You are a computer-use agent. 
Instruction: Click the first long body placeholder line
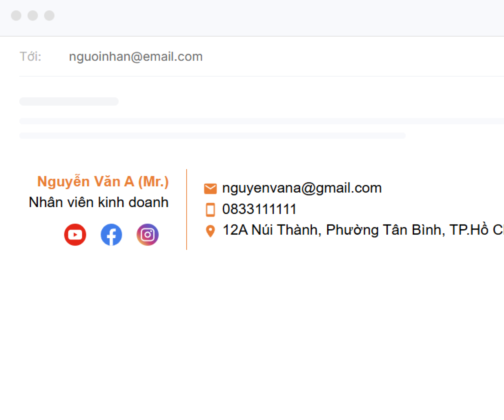[261, 121]
